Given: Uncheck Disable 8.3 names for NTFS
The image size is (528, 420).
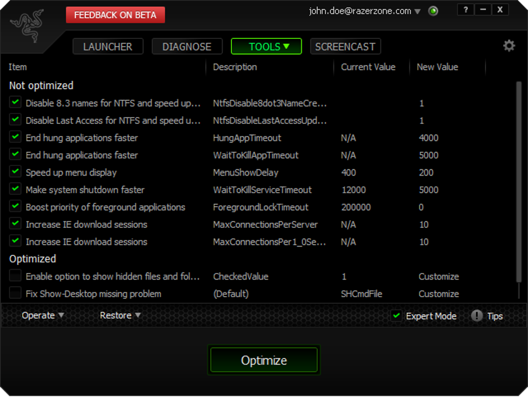Looking at the screenshot, I should 15,102.
